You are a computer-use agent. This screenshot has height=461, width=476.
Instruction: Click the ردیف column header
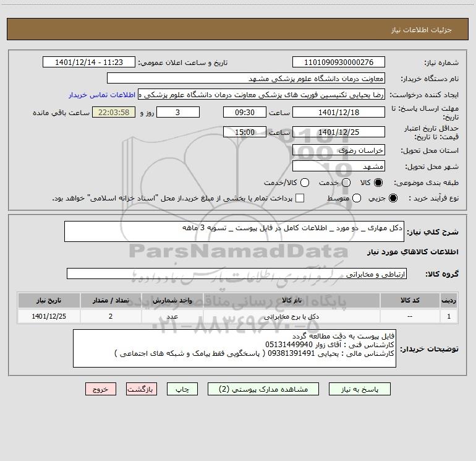click(449, 300)
